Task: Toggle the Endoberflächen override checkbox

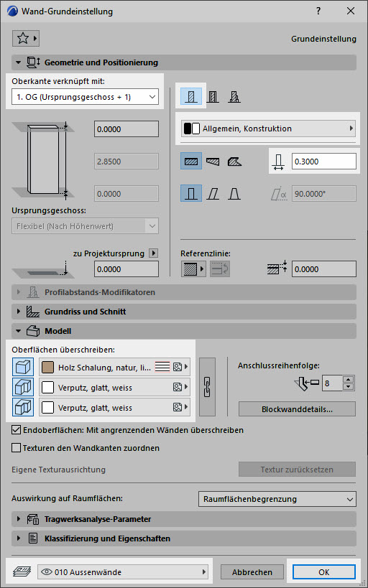Action: pyautogui.click(x=16, y=430)
